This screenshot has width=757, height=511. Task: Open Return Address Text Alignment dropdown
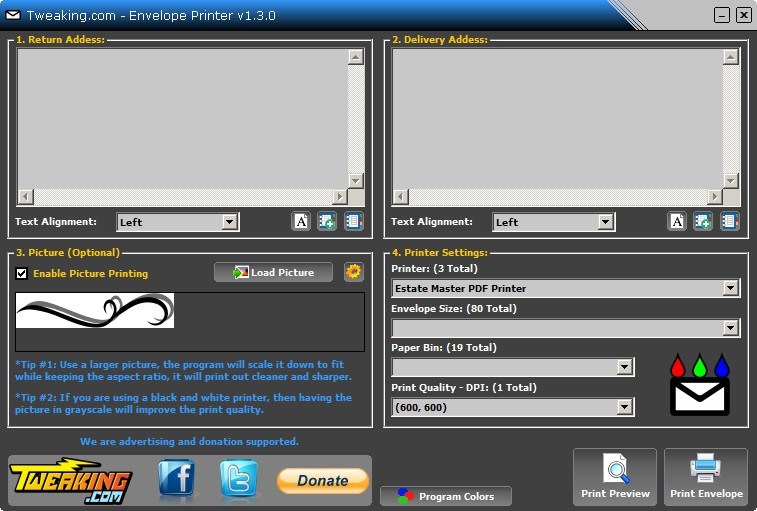coord(178,222)
